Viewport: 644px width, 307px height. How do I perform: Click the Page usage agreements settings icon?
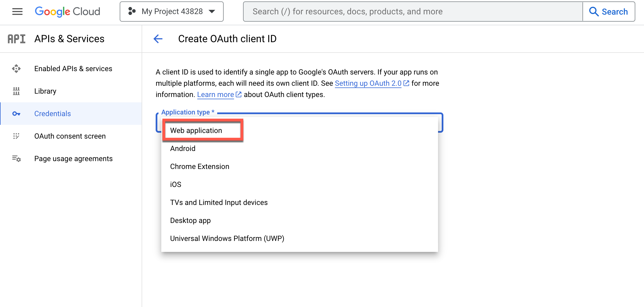tap(16, 159)
